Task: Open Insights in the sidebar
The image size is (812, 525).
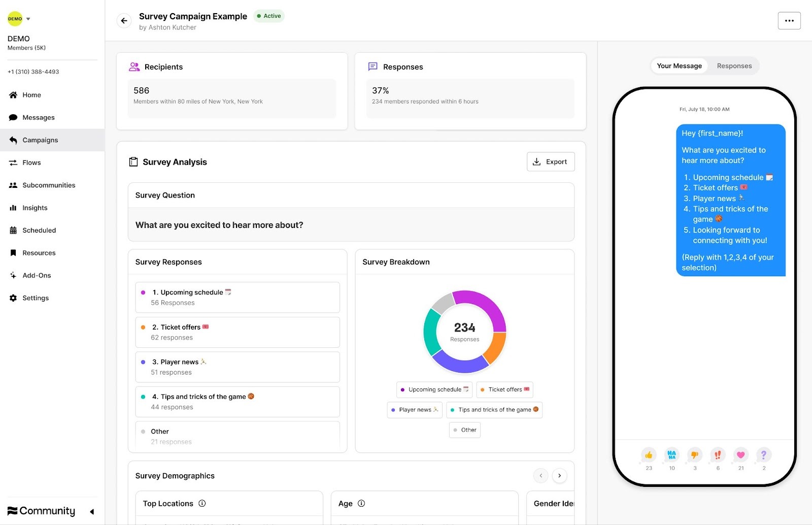Action: (35, 208)
